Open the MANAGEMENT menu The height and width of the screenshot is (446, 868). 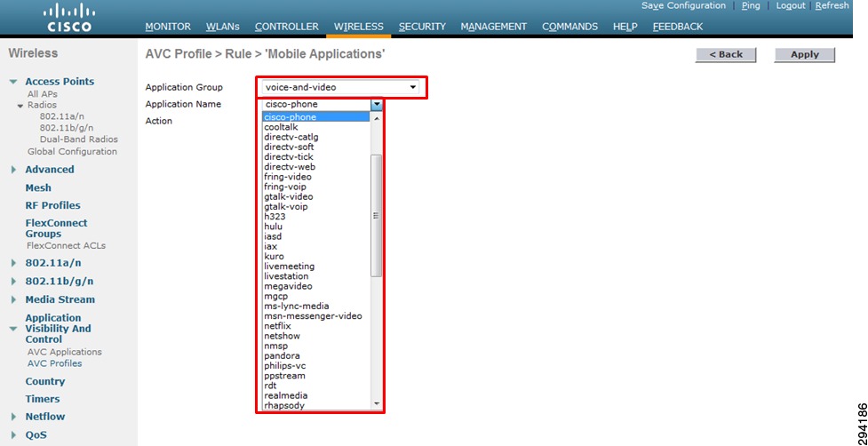[x=494, y=27]
